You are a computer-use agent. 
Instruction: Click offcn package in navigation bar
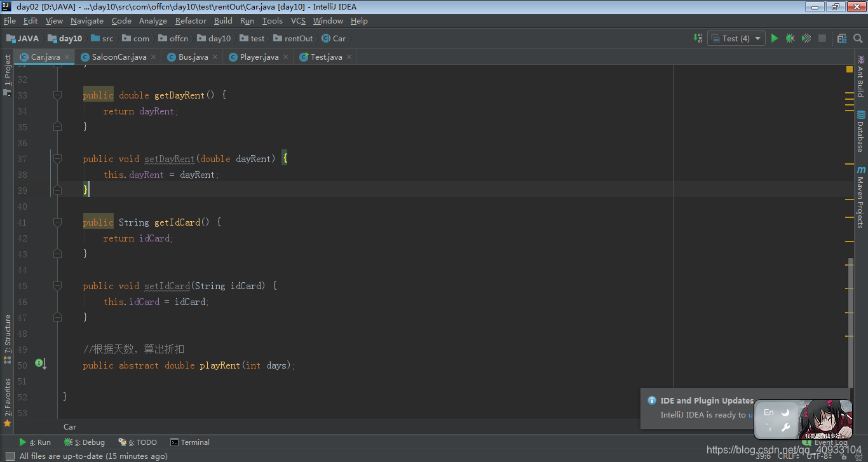(173, 38)
